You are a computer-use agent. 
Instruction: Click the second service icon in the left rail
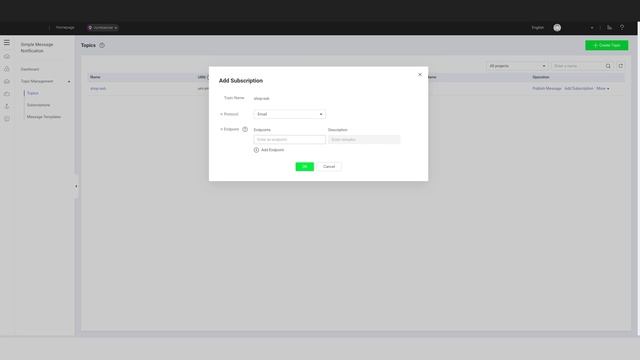pyautogui.click(x=7, y=69)
